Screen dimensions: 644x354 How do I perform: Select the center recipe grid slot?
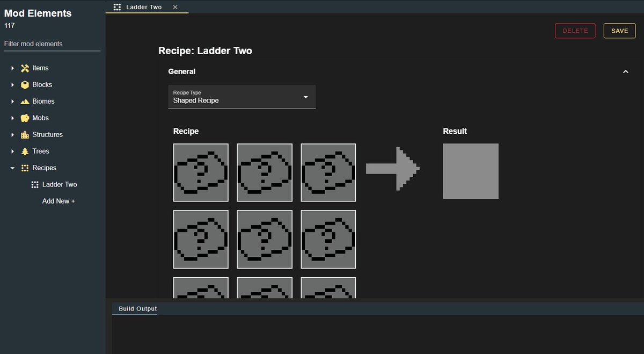pos(265,239)
